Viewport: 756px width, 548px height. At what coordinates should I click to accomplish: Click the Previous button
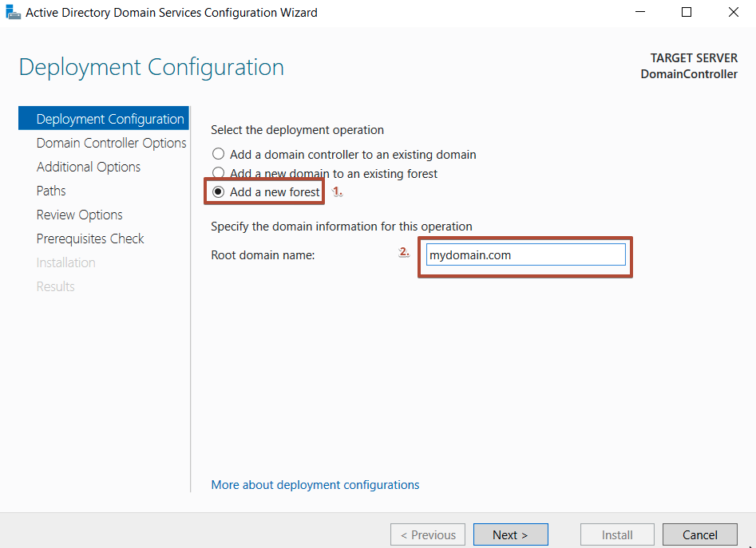coord(427,534)
